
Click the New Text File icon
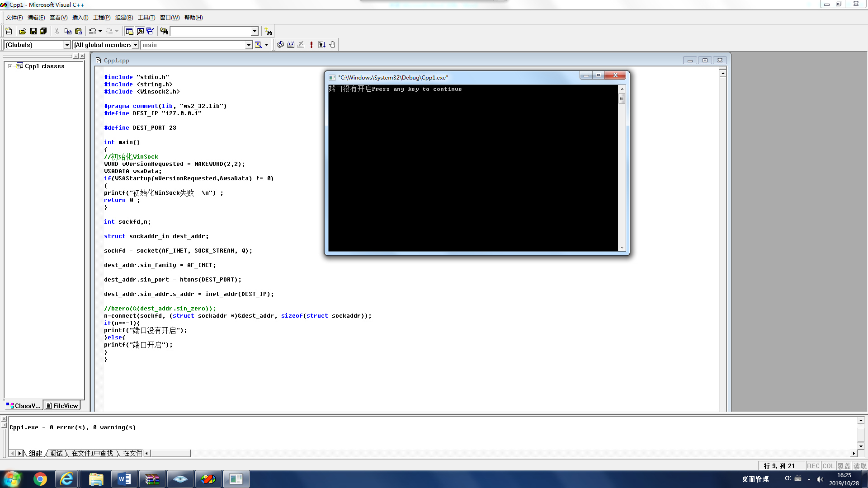9,31
